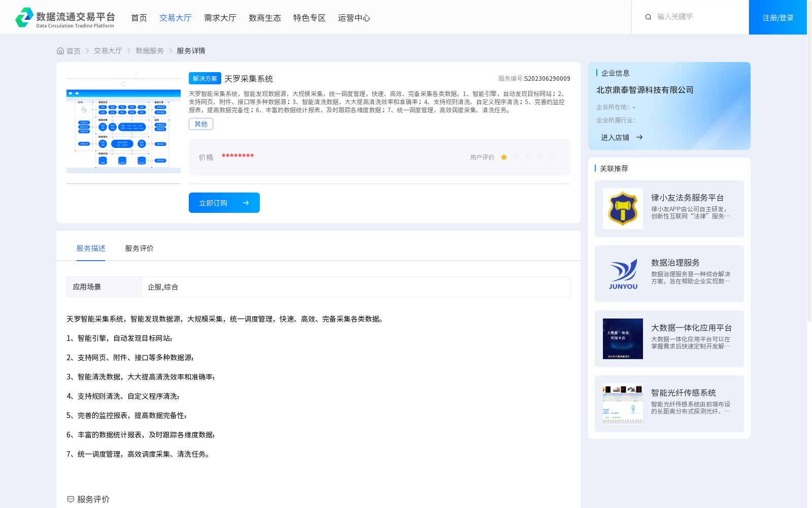
Task: Click the search magnifier icon
Action: pos(648,17)
